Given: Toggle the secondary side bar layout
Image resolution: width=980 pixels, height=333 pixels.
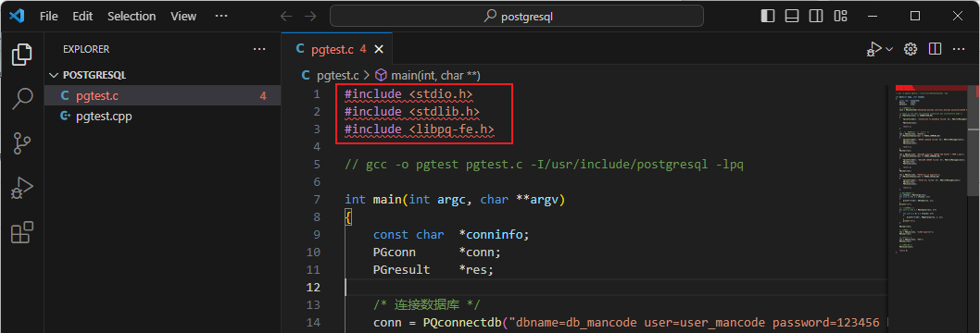Looking at the screenshot, I should 816,17.
